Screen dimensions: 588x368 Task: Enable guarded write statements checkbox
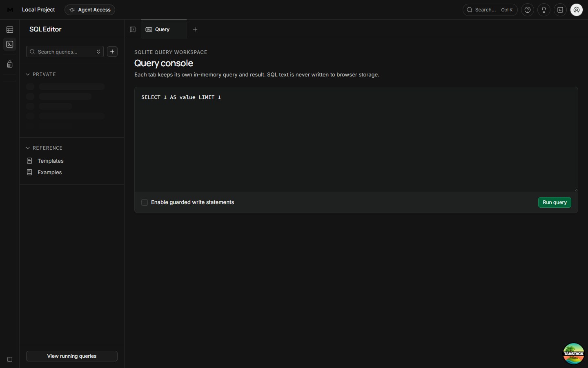click(x=145, y=202)
